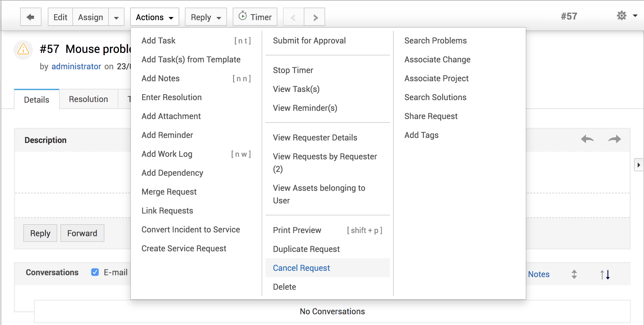Choose Enter Resolution
644x325 pixels.
(197, 97)
